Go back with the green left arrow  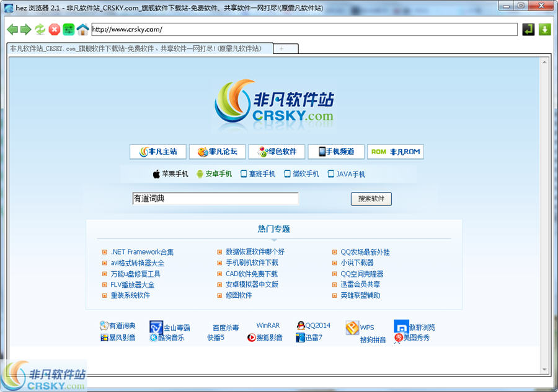(x=12, y=29)
